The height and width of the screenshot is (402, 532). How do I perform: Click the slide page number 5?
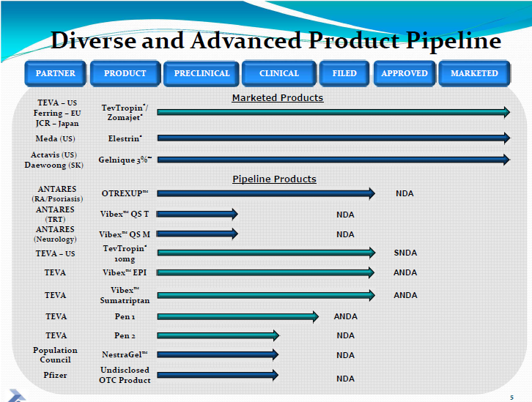pos(511,398)
